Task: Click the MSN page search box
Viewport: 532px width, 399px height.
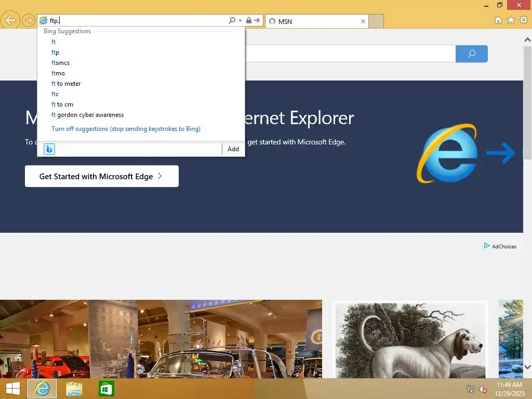Action: click(350, 54)
